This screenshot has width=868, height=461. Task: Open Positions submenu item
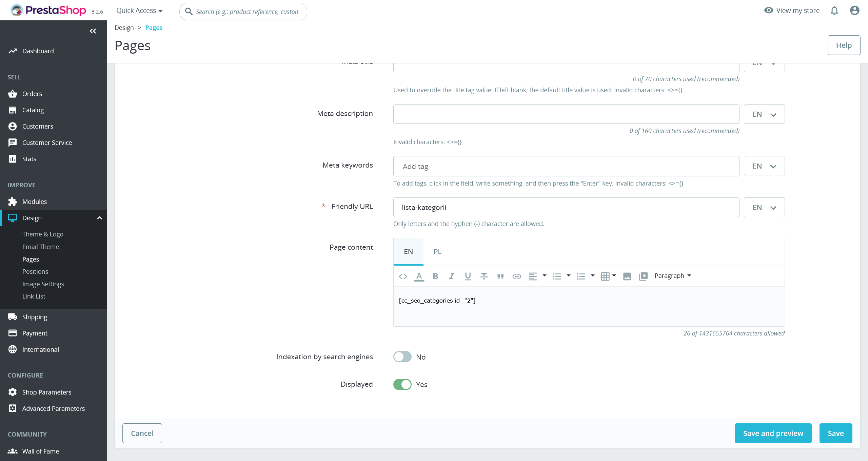point(35,271)
